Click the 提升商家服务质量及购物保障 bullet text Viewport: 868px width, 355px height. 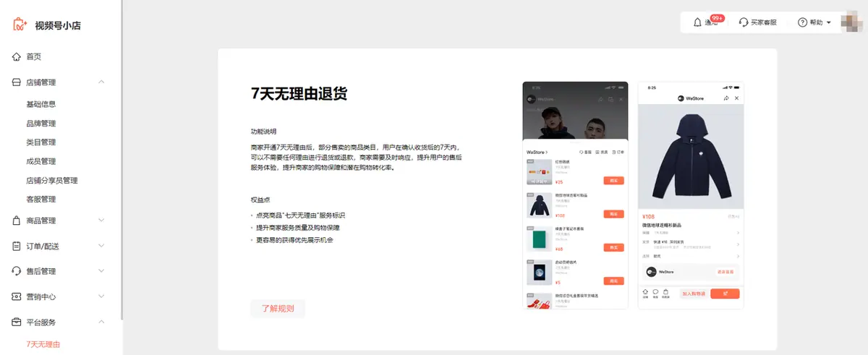[298, 228]
